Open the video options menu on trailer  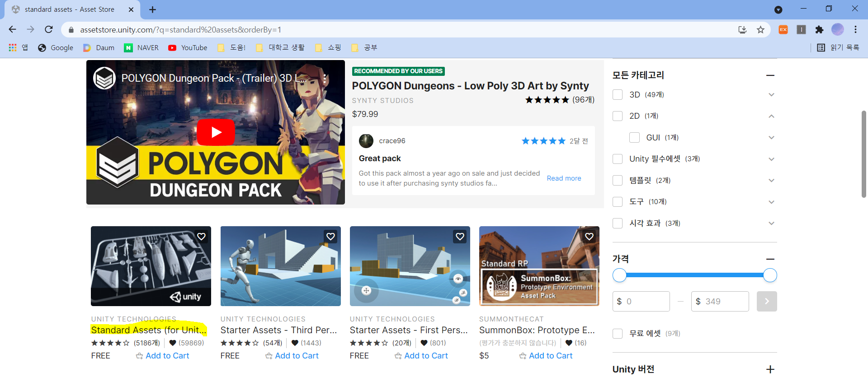(x=325, y=79)
